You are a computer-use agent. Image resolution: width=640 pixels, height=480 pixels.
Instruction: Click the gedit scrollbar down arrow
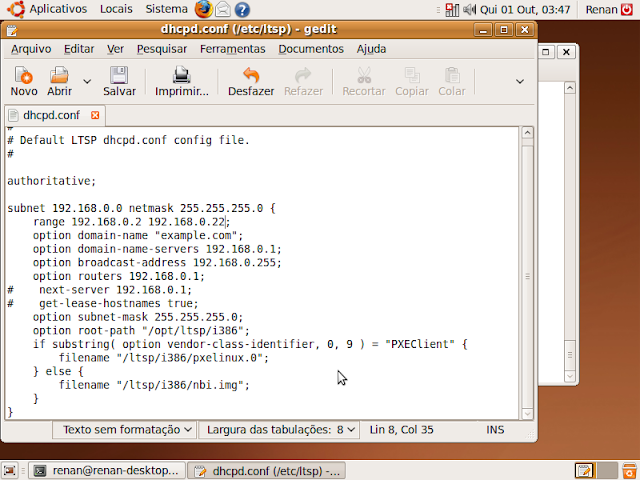click(527, 413)
